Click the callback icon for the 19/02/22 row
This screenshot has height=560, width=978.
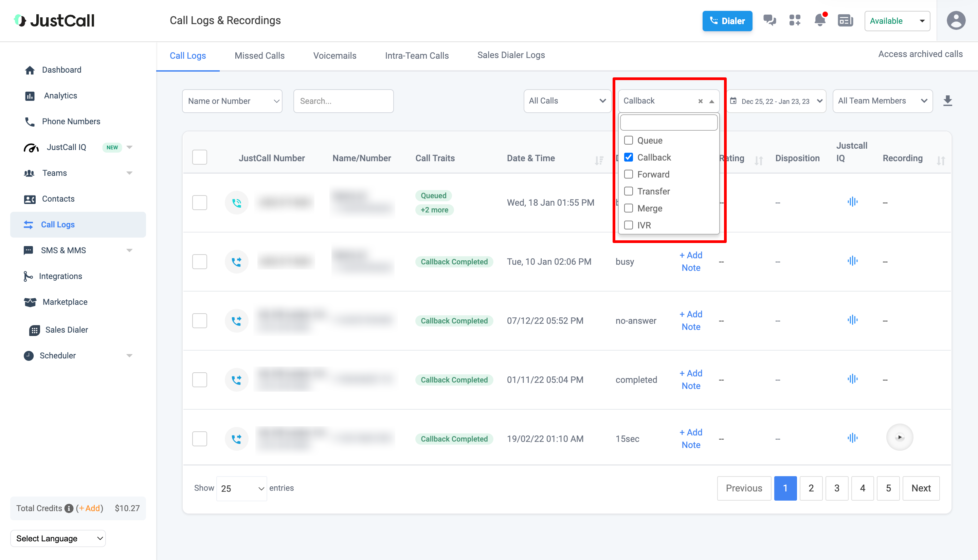237,439
